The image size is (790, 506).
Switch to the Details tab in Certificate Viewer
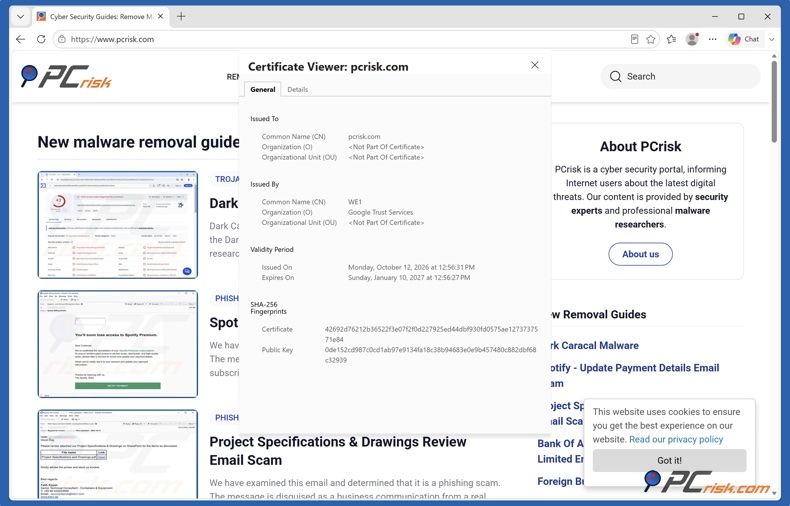click(297, 90)
